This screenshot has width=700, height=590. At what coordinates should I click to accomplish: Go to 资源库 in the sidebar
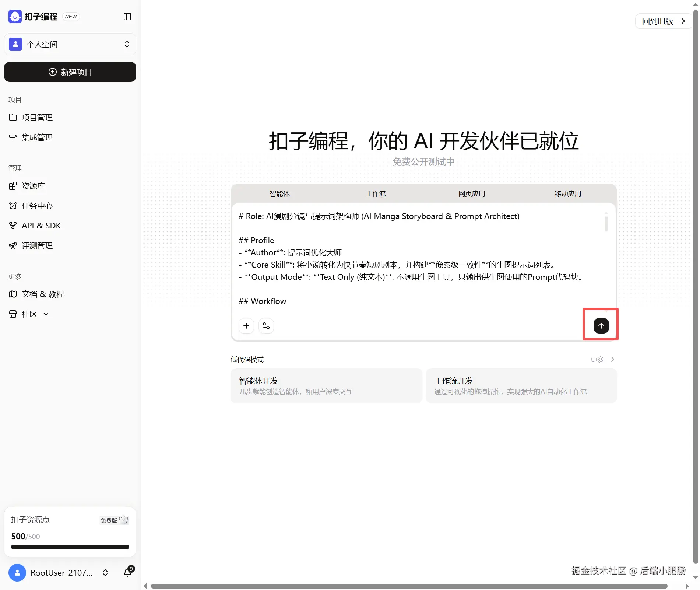[33, 186]
